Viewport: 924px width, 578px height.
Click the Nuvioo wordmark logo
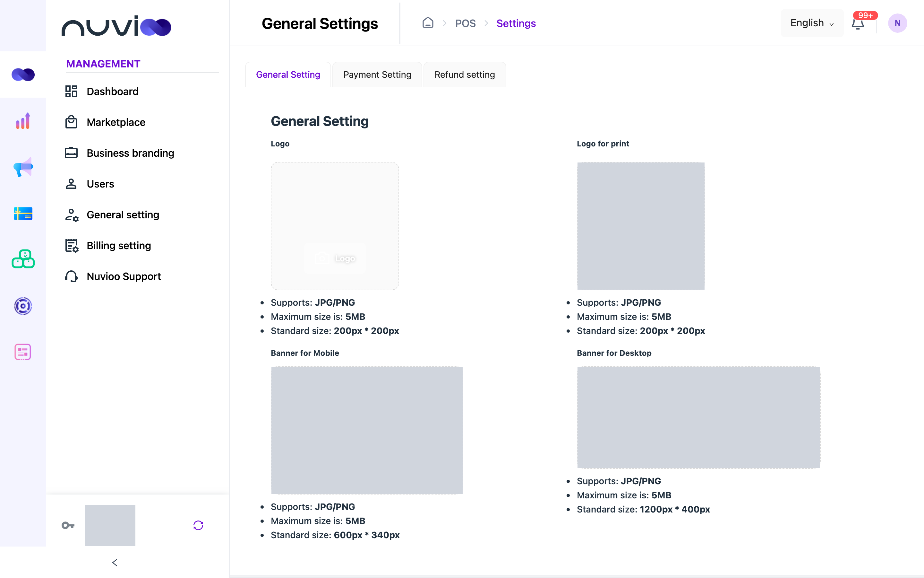point(116,26)
